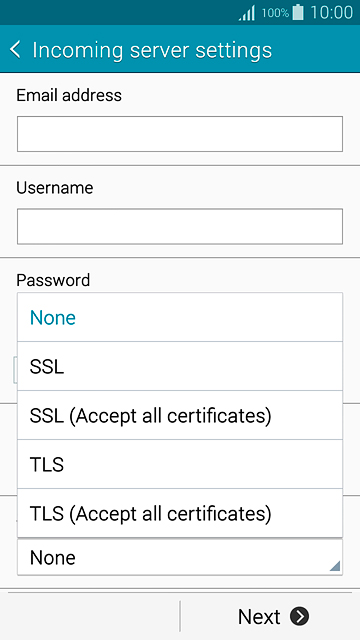Tap the circled arrow beside Next
Image resolution: width=360 pixels, height=640 pixels.
click(x=300, y=616)
